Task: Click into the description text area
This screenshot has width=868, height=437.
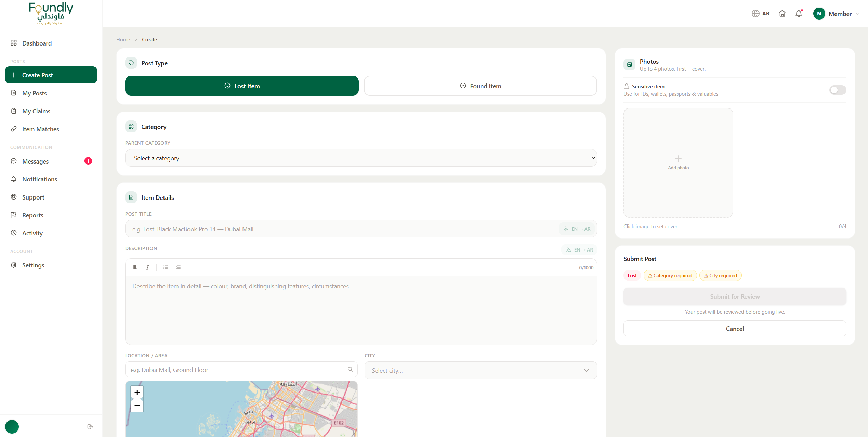Action: tap(361, 310)
